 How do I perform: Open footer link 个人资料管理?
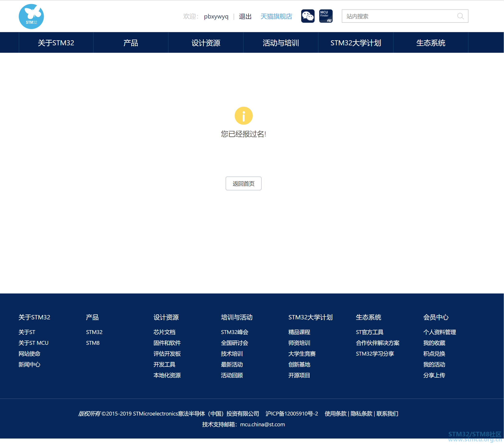(440, 332)
